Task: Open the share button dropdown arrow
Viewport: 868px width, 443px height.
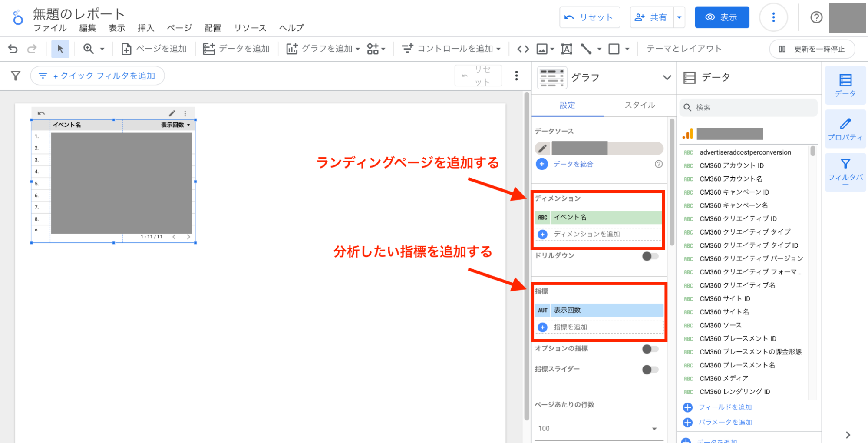Action: 679,17
